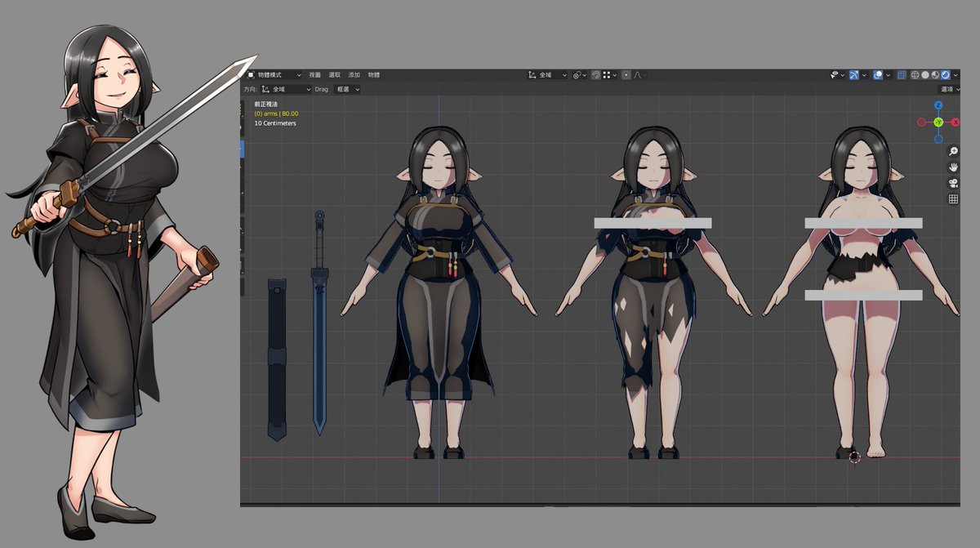980x548 pixels.
Task: Click the zoom view magnifier icon
Action: click(x=952, y=151)
